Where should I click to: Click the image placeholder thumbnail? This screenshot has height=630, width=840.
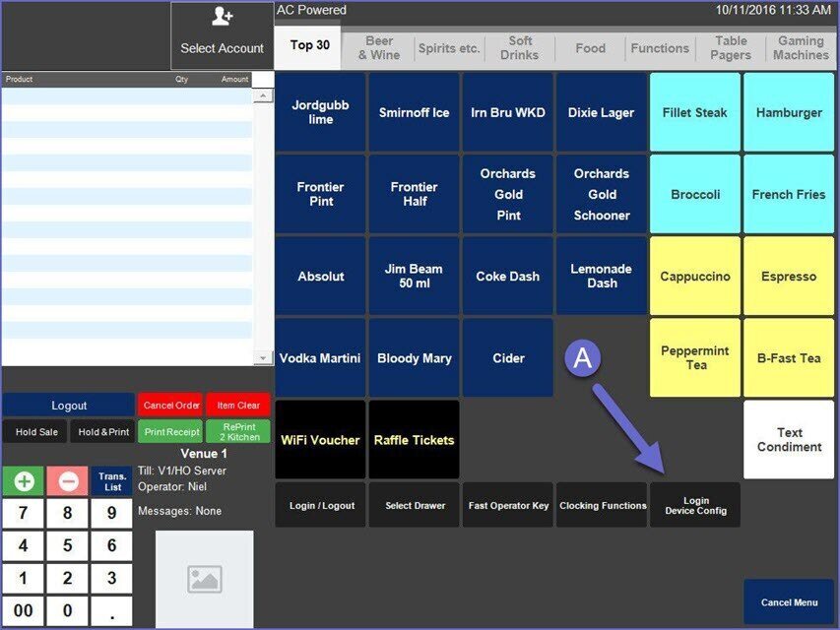click(x=204, y=579)
